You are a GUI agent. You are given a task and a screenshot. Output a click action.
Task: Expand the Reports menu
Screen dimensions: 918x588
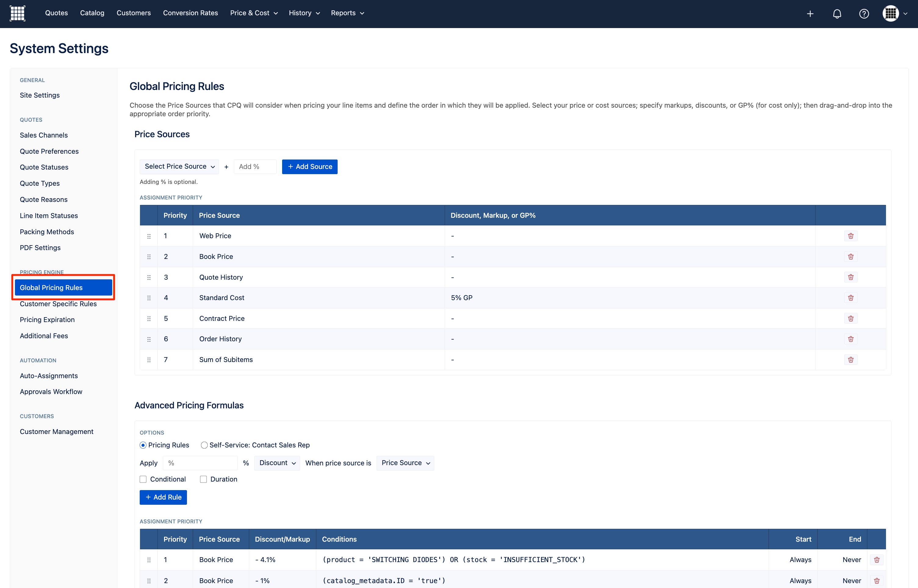pyautogui.click(x=347, y=13)
